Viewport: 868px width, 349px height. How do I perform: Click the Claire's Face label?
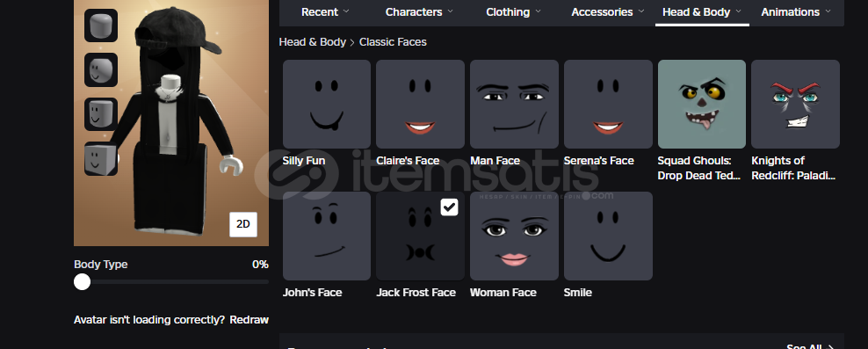pyautogui.click(x=408, y=161)
